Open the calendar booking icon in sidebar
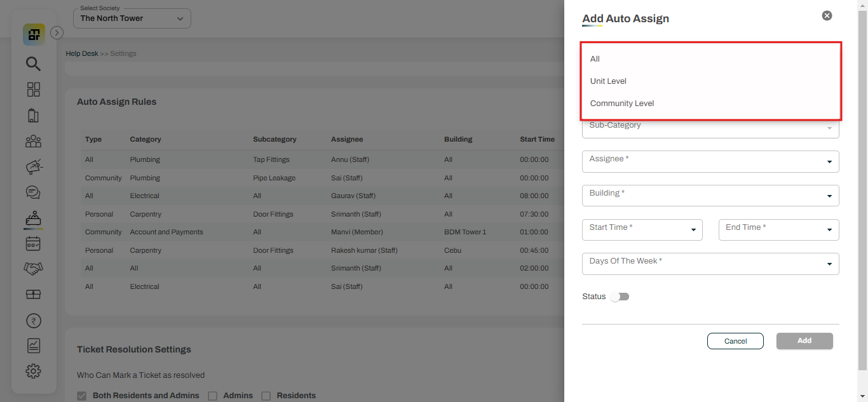The height and width of the screenshot is (402, 868). [33, 243]
